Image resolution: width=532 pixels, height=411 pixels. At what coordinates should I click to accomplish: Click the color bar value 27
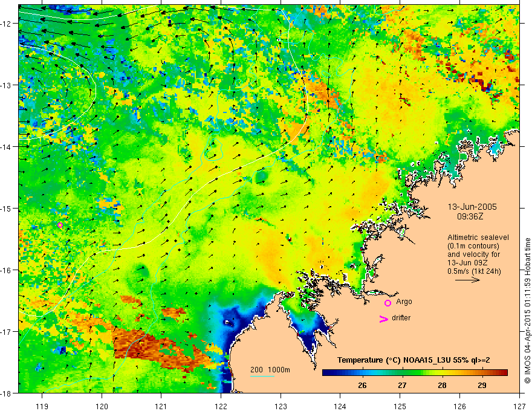(402, 385)
